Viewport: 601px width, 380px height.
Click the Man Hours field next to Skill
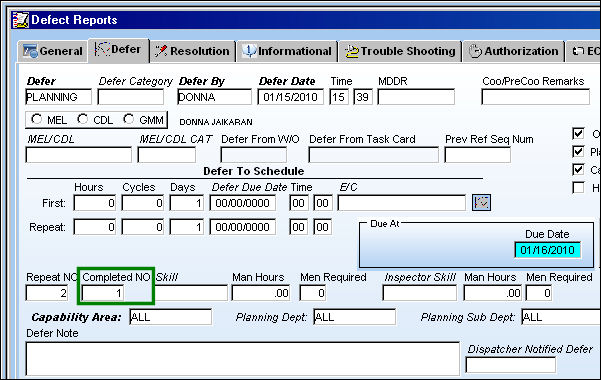(x=261, y=293)
